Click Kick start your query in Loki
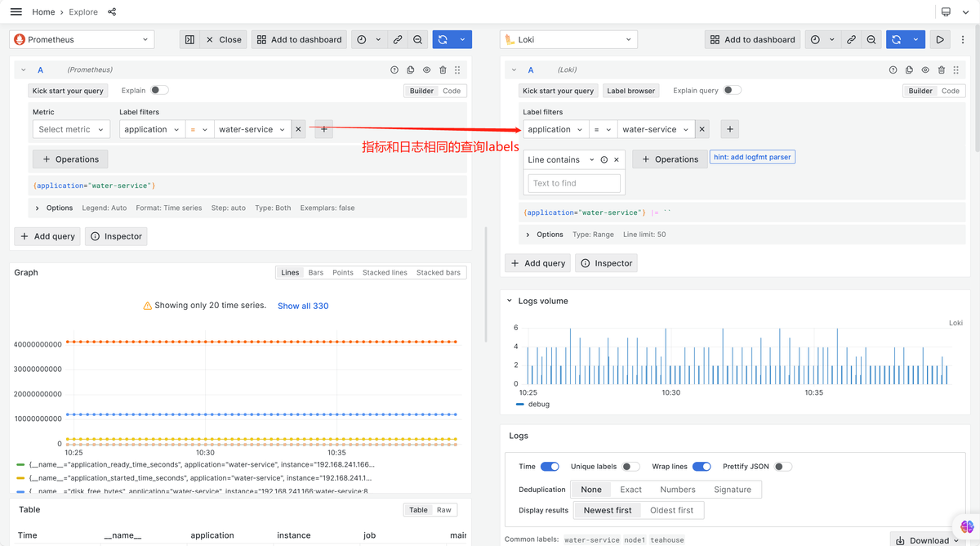 559,91
